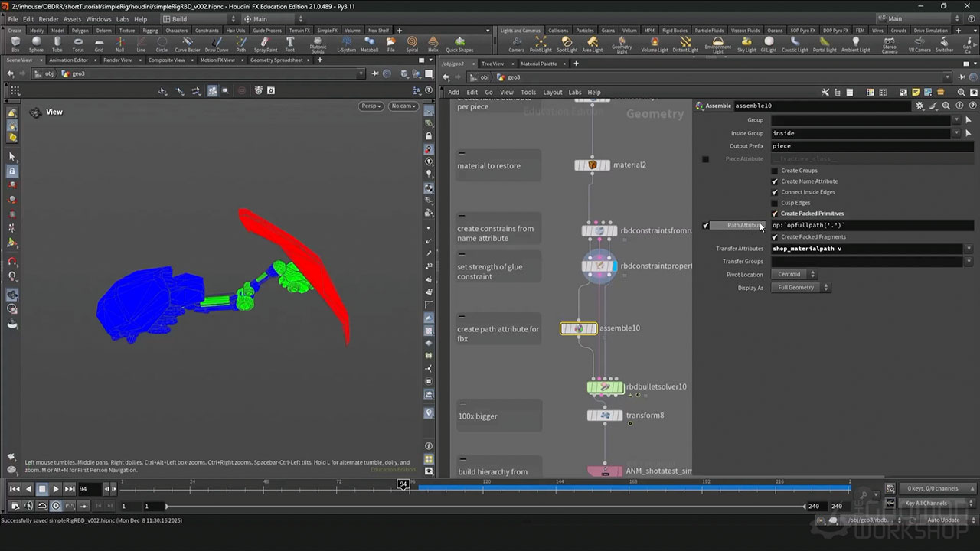
Task: Open the Pivot Location Centroid dropdown
Action: 793,274
